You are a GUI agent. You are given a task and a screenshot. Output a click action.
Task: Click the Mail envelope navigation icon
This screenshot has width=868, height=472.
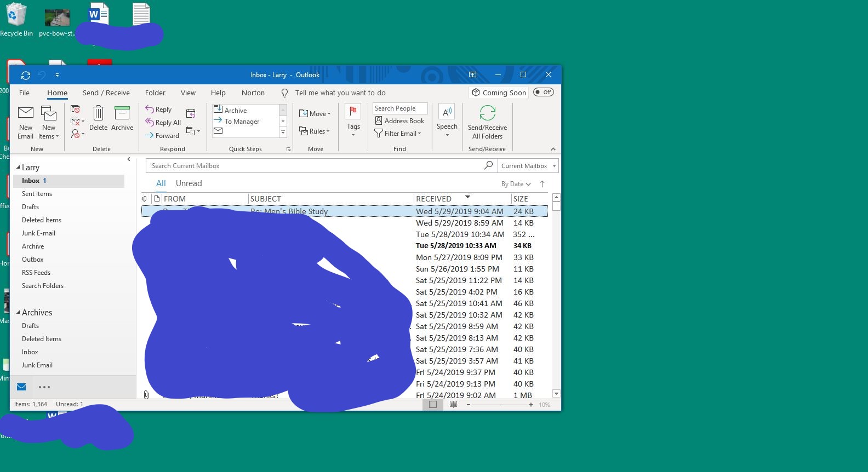[x=21, y=387]
